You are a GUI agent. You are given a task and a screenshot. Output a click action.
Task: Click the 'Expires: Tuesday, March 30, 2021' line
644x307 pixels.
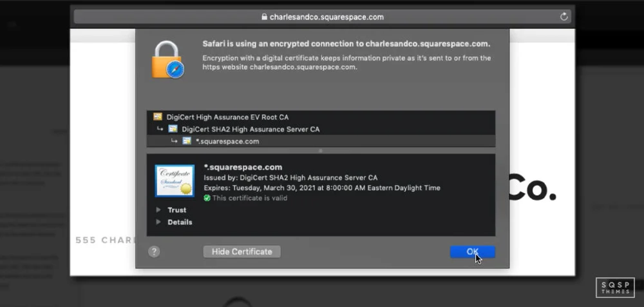[322, 188]
